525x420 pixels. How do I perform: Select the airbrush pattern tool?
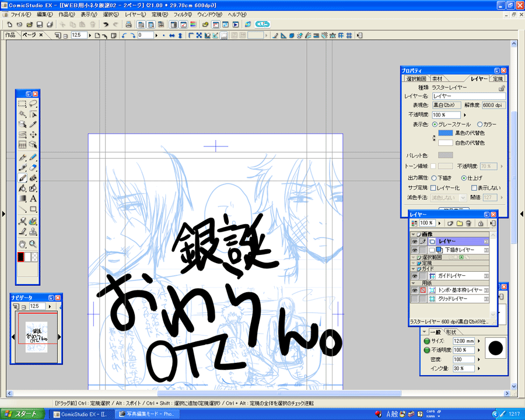[x=33, y=178]
